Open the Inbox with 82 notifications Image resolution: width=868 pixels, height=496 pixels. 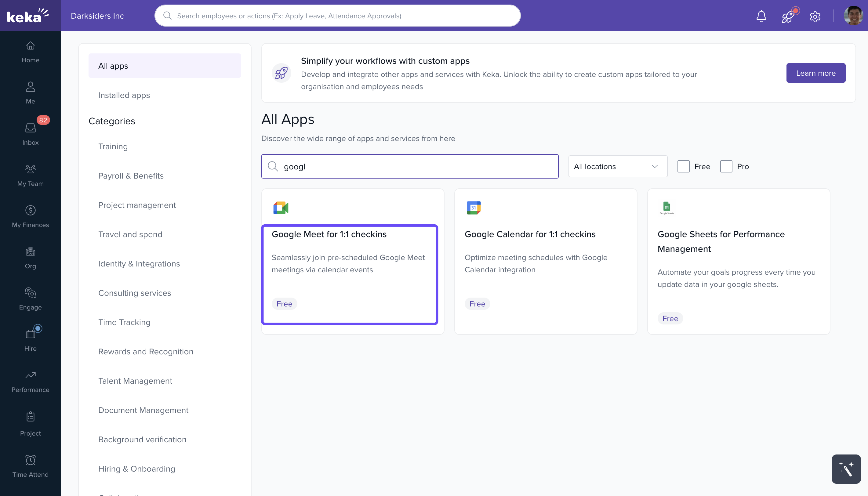coord(30,133)
